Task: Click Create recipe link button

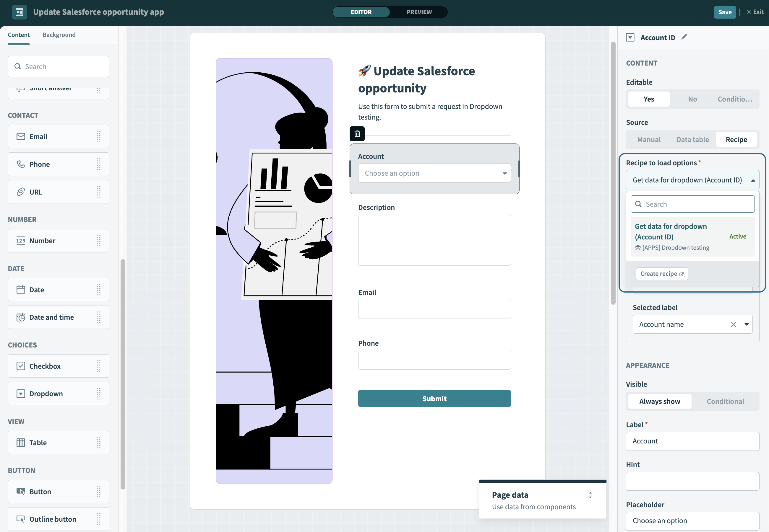Action: (x=661, y=273)
